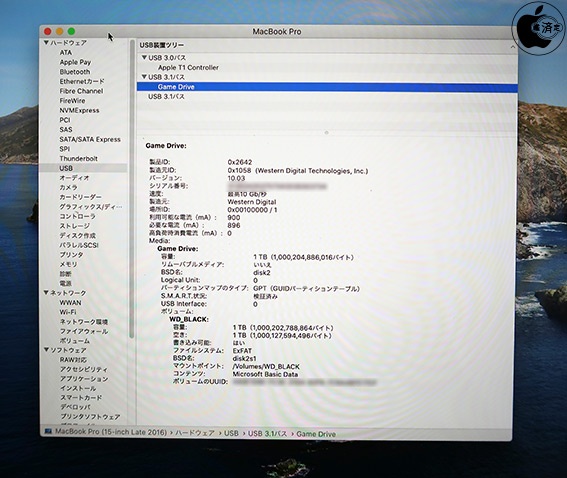Collapse the ネットワーク section triangle
The height and width of the screenshot is (478, 567).
[x=46, y=293]
